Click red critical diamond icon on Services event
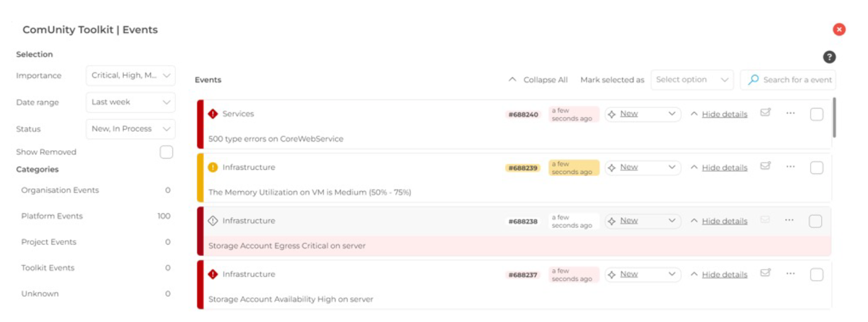 point(213,114)
